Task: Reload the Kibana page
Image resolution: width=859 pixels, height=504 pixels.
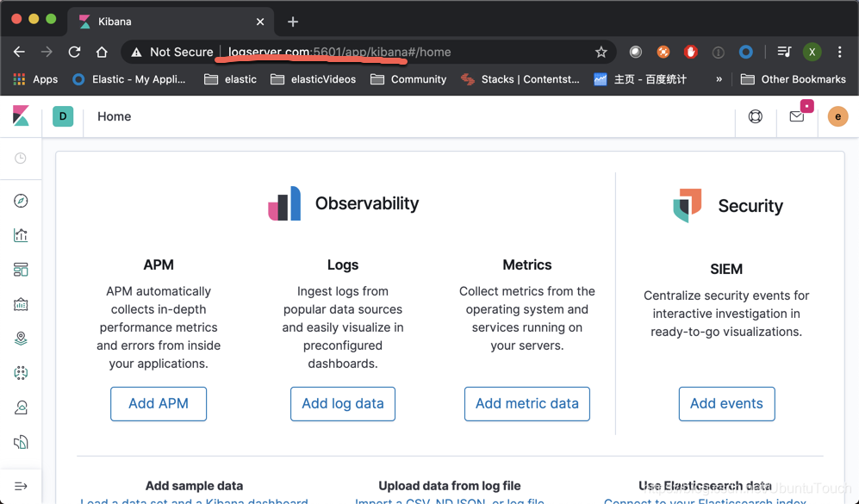Action: (74, 52)
